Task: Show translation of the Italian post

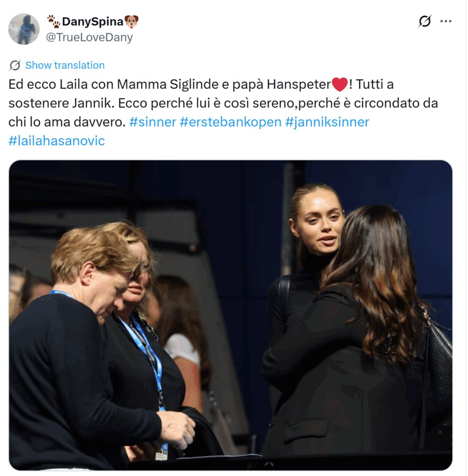Action: [65, 65]
